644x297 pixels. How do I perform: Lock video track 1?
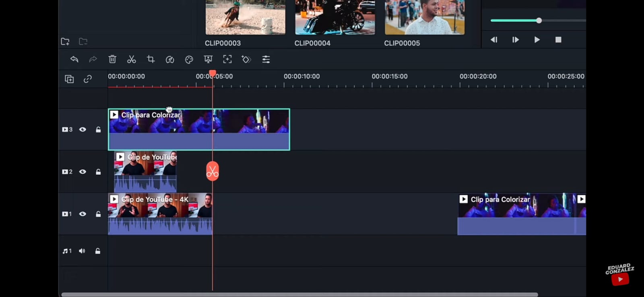98,214
